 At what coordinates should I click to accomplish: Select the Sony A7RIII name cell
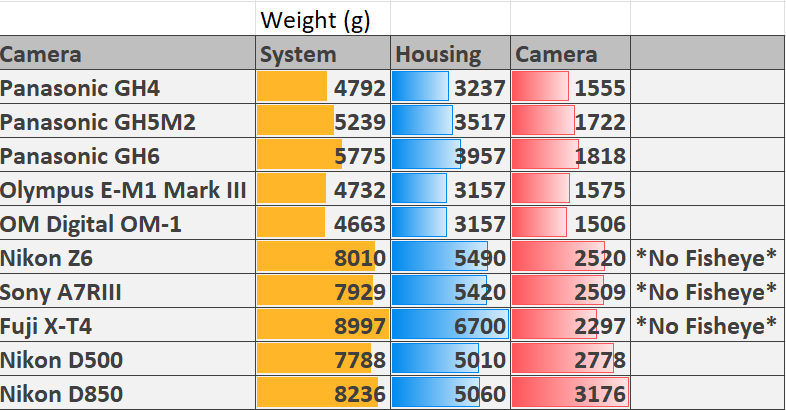127,291
